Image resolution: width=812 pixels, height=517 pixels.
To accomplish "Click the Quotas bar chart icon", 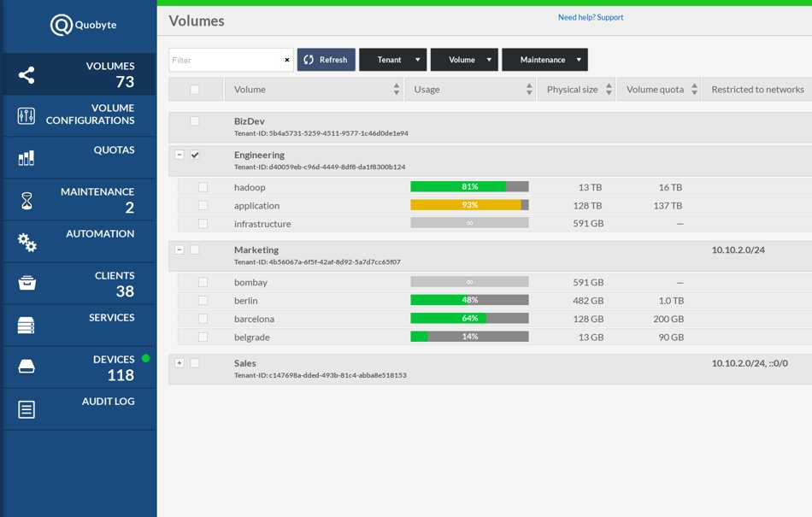I will click(26, 157).
